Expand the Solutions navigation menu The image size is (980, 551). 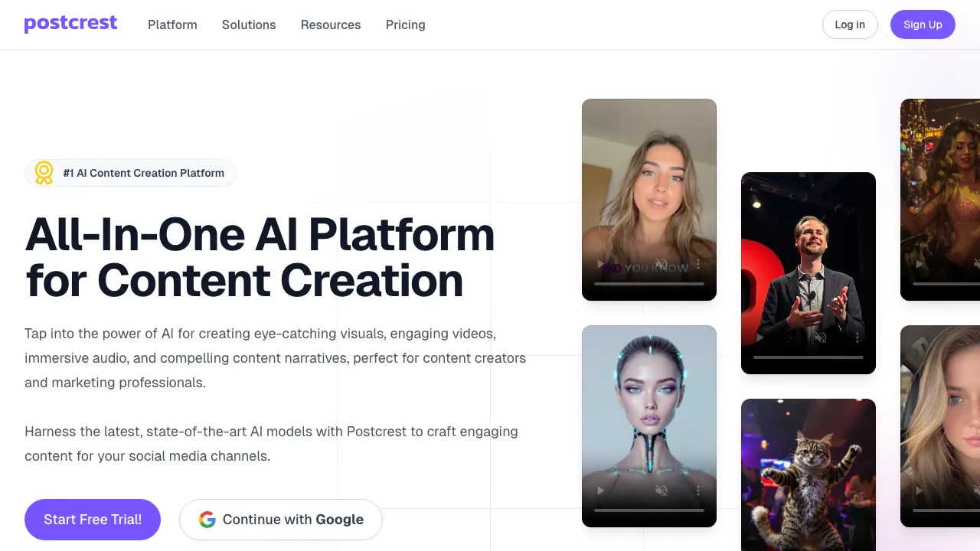tap(249, 24)
